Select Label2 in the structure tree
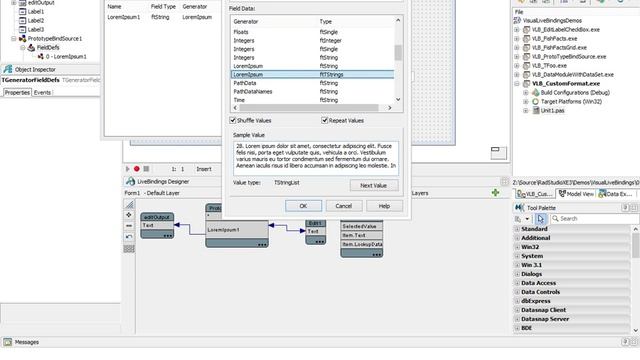 click(x=36, y=20)
